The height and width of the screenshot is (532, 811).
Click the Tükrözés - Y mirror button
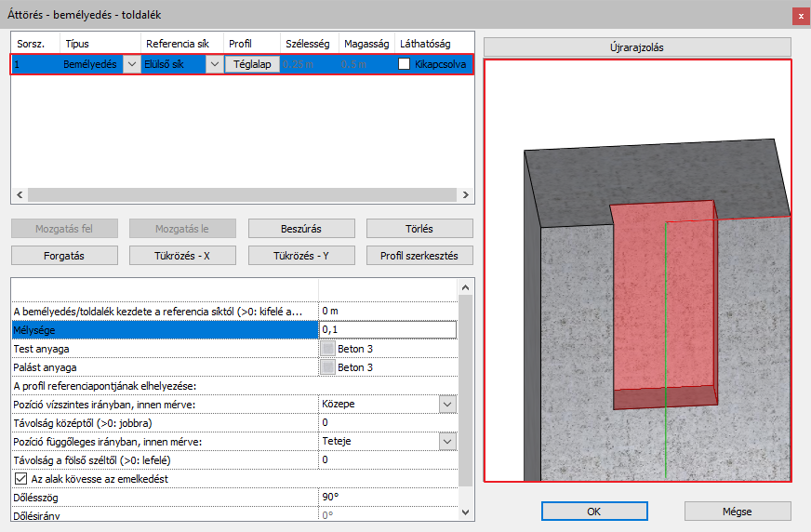pos(301,256)
